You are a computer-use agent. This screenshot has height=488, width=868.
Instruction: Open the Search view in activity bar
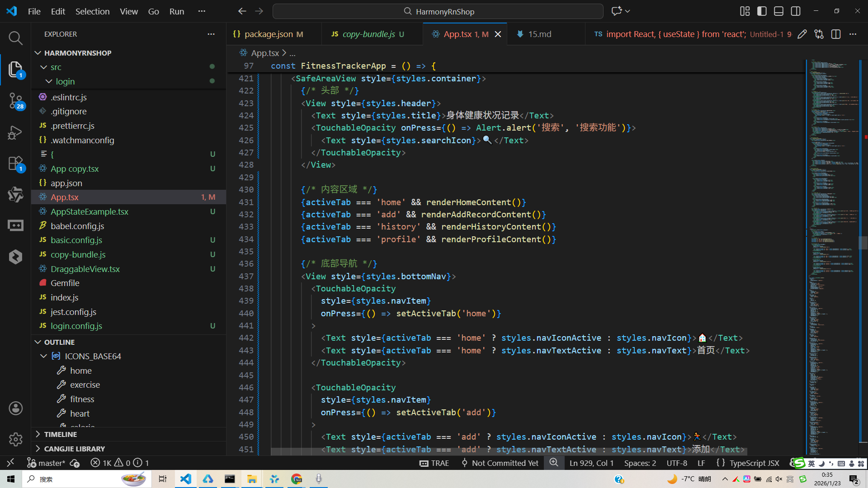tap(15, 38)
